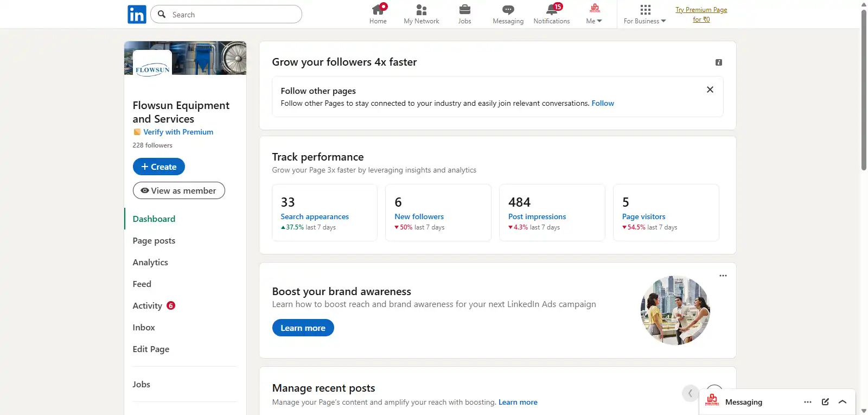Open Jobs in the sidebar

pos(142,384)
